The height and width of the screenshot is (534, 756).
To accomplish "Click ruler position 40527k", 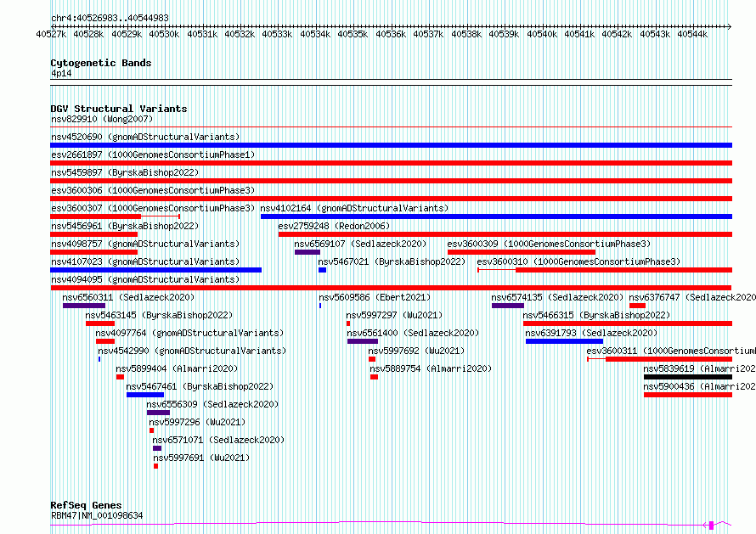I will click(51, 34).
